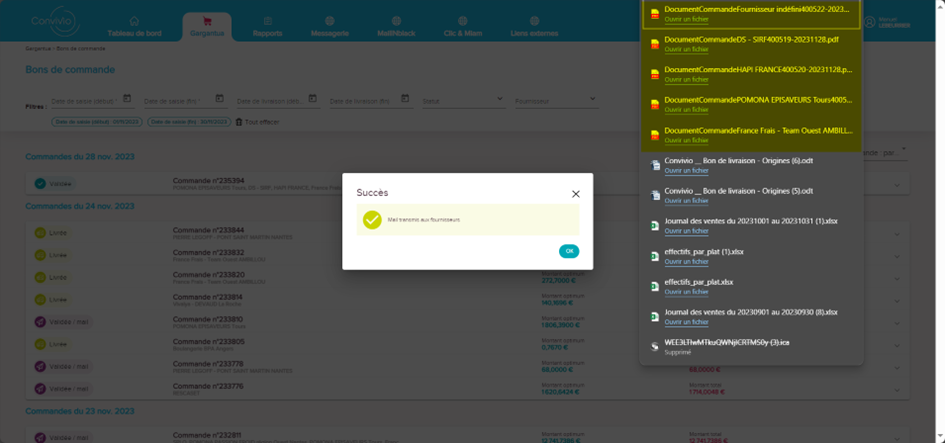Open the Clic & Miam tab

tap(462, 27)
